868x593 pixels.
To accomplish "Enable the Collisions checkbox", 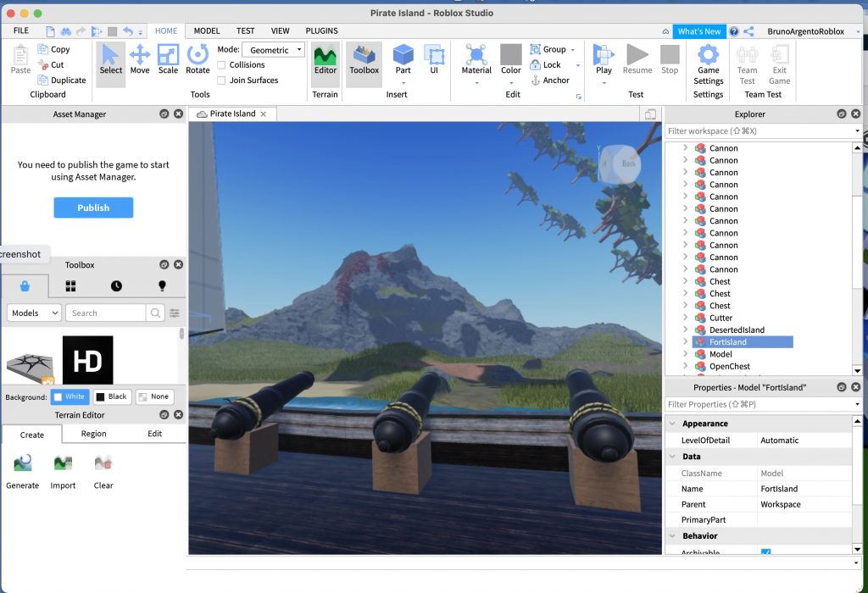I will [x=221, y=64].
